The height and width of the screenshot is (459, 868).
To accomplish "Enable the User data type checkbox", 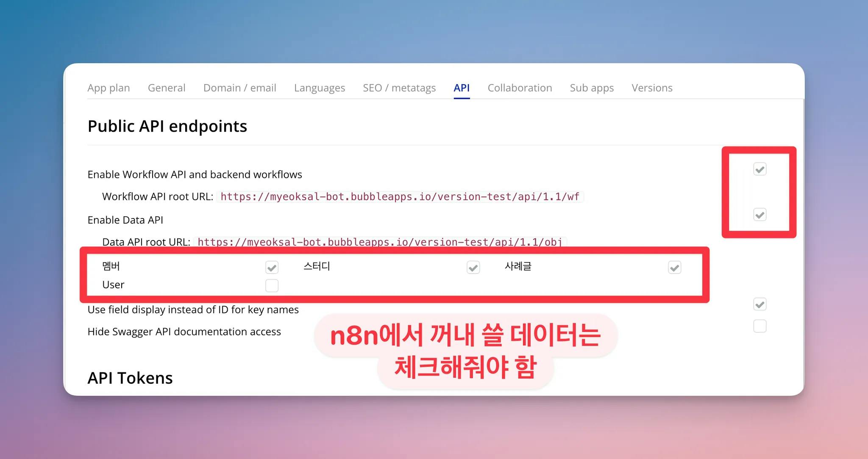I will pyautogui.click(x=272, y=285).
